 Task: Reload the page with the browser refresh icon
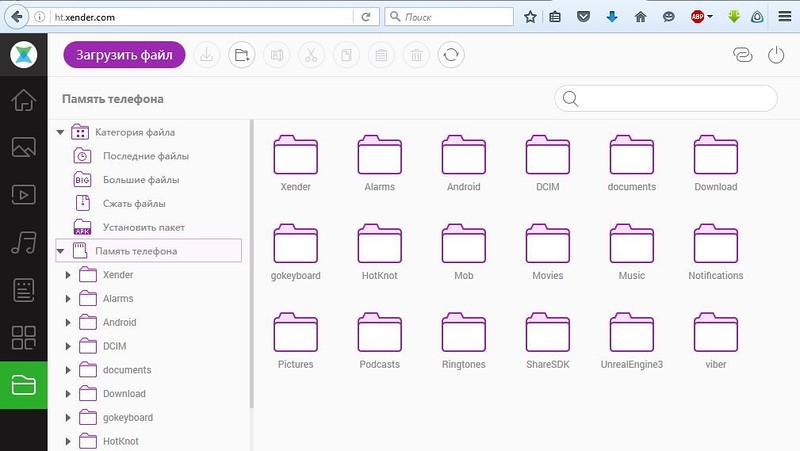(366, 17)
